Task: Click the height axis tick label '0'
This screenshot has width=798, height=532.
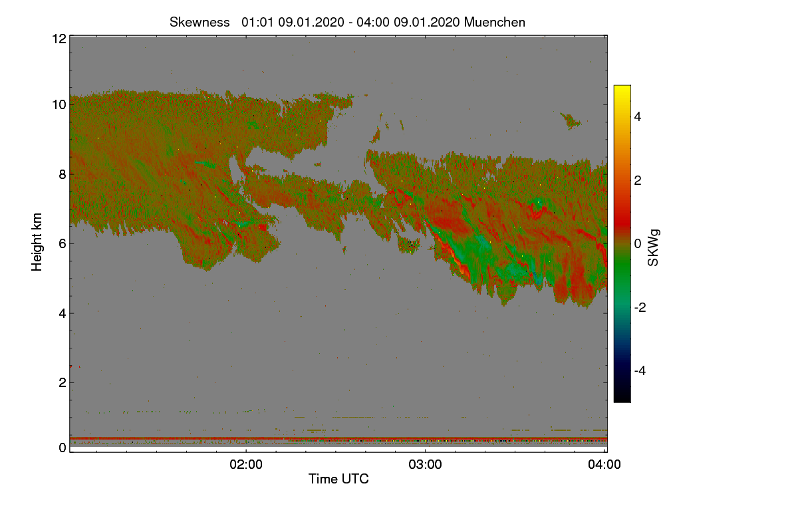Action: (63, 448)
